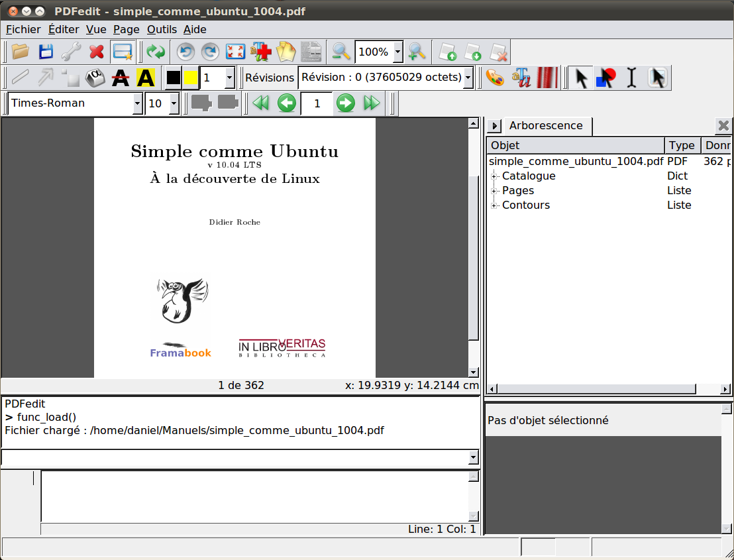Activate the plain arrow pointer mode
The width and height of the screenshot is (734, 560).
582,78
